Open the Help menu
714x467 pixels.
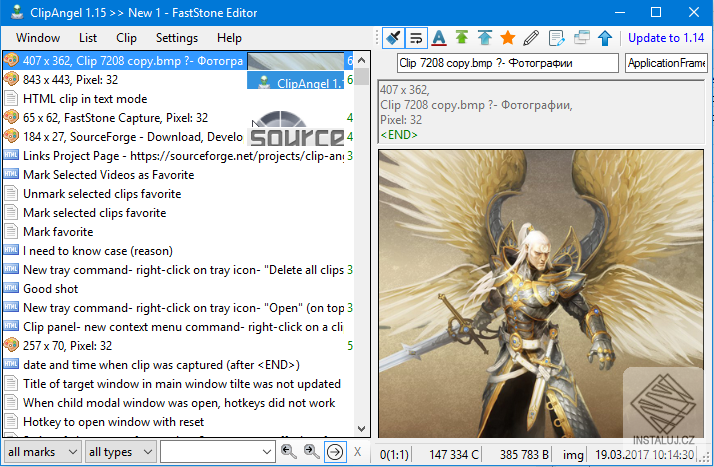pos(229,38)
